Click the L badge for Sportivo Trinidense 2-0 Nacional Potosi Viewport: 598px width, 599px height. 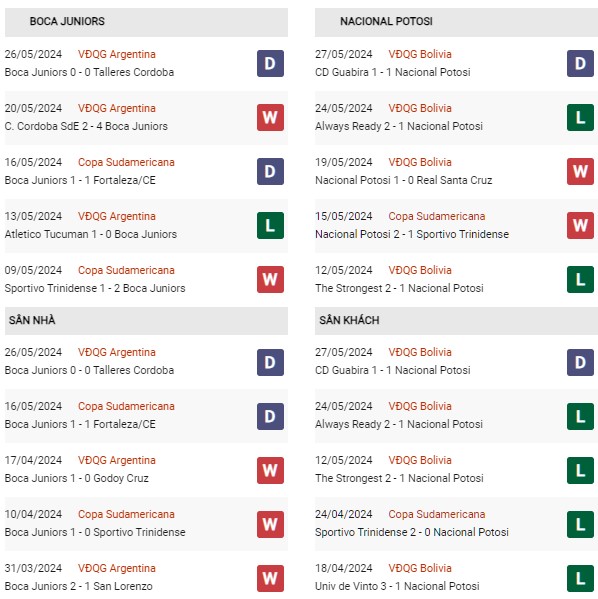pos(580,524)
